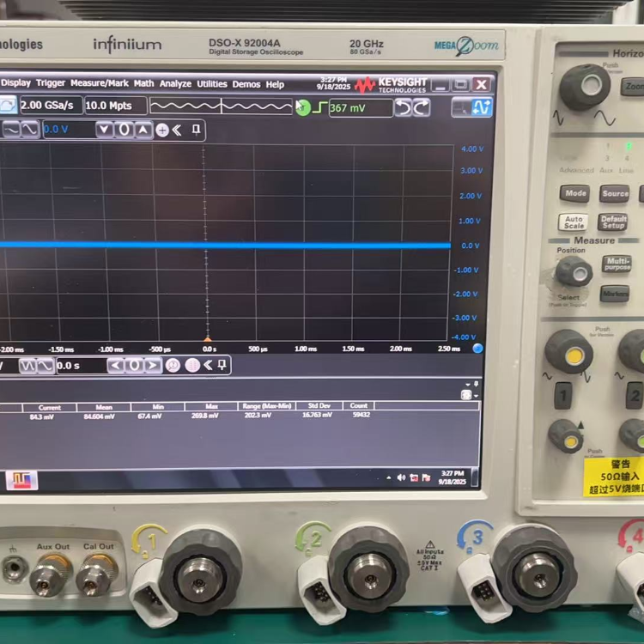Click the green run status indicator
644x644 pixels.
303,107
